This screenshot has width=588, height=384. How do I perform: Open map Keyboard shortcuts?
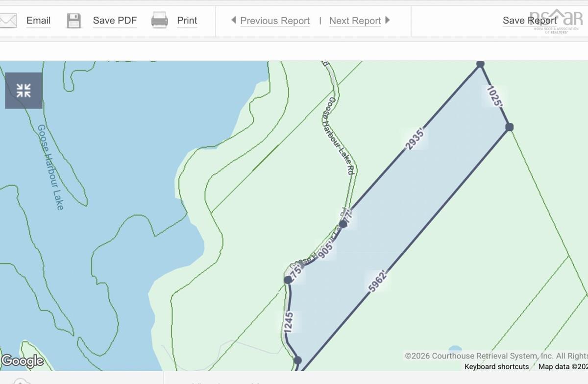(496, 366)
